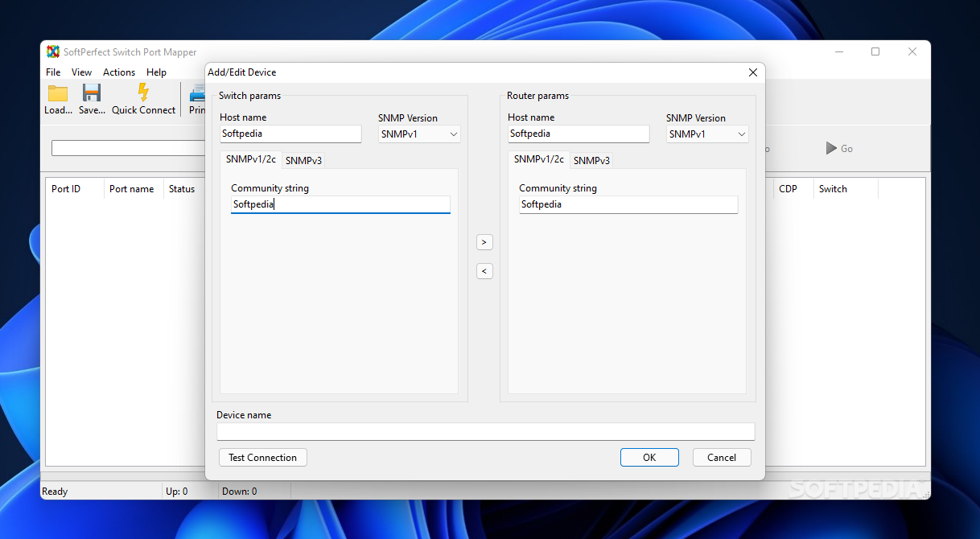Click the Cancel button

[722, 458]
